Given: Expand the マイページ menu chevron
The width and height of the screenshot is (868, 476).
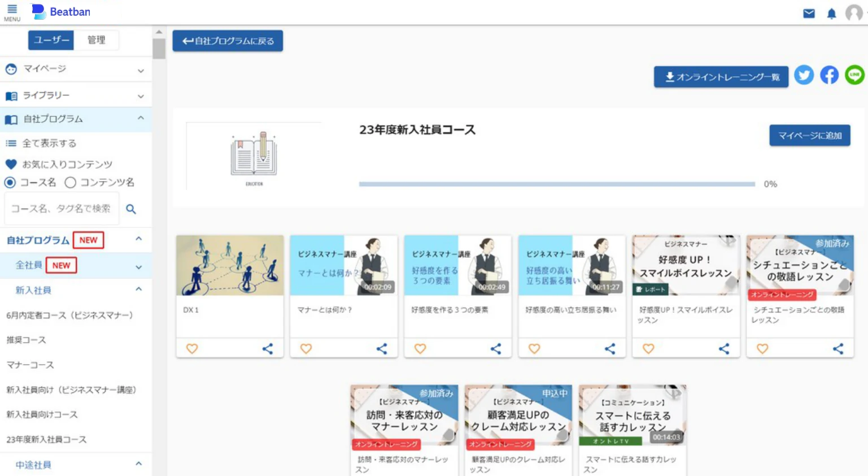Looking at the screenshot, I should tap(141, 71).
